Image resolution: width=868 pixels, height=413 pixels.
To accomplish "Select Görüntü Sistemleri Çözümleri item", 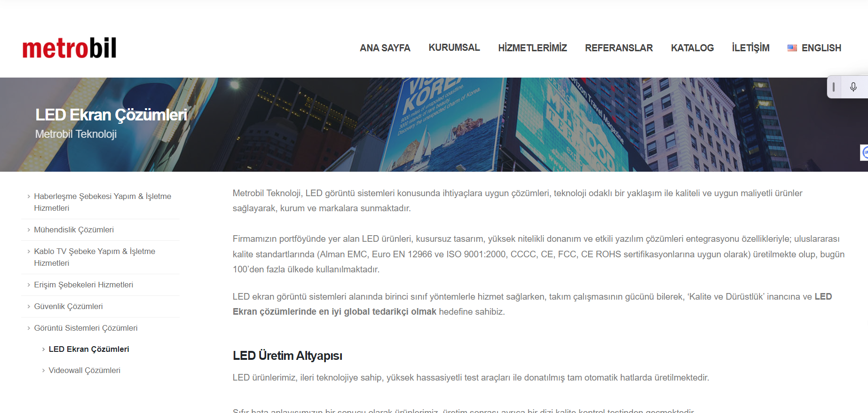I will (x=86, y=328).
